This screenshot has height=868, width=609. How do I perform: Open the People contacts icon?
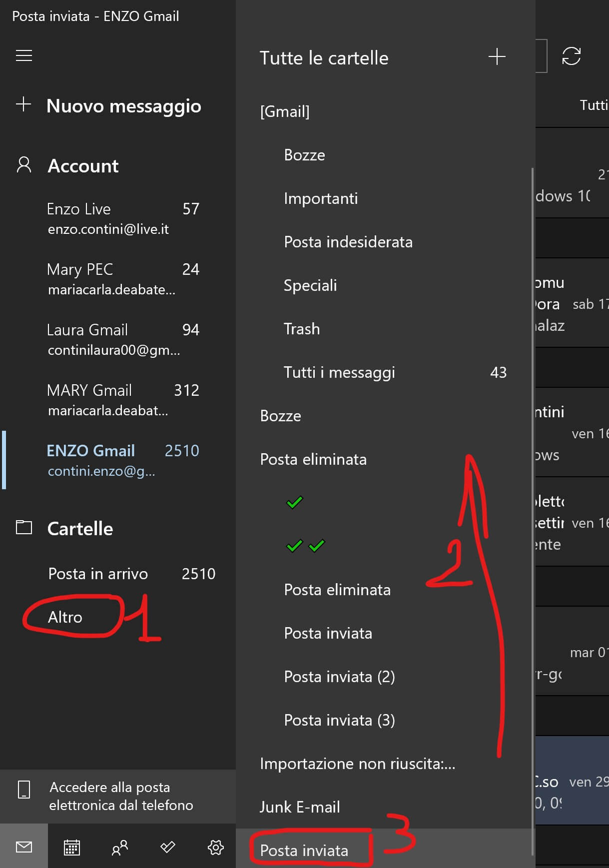pos(120,847)
